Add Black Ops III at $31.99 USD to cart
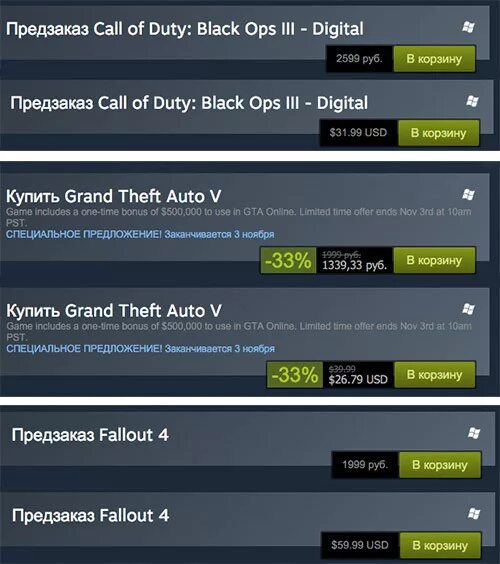Image resolution: width=500 pixels, height=564 pixels. (x=439, y=133)
